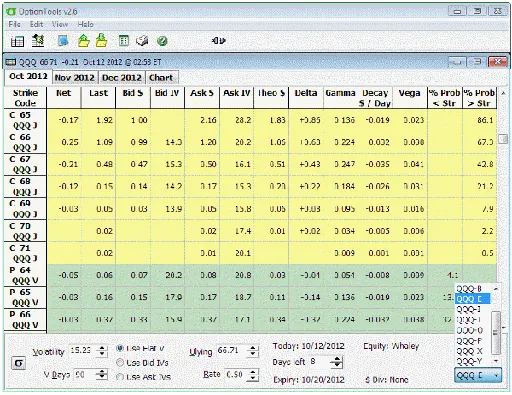512x395 pixels.
Task: Click the Net column header
Action: click(64, 98)
